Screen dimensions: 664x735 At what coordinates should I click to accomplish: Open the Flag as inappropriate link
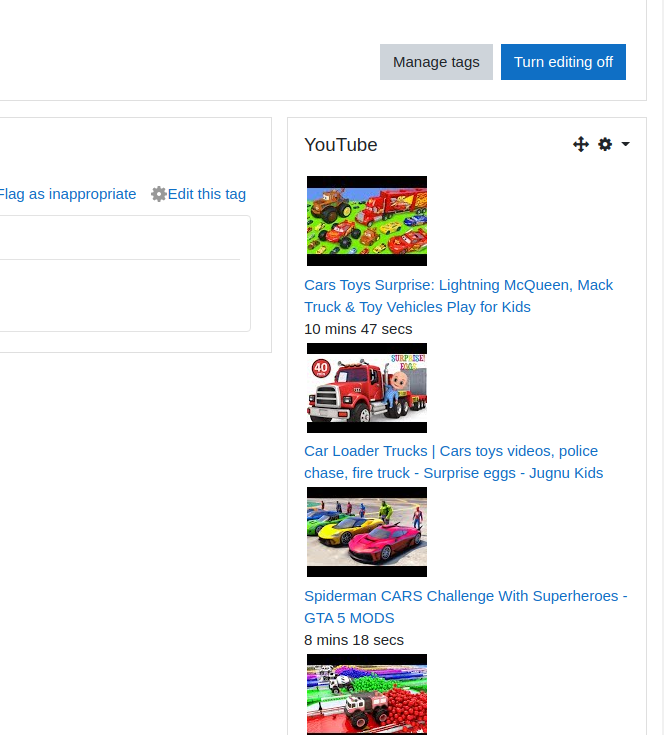(x=67, y=194)
